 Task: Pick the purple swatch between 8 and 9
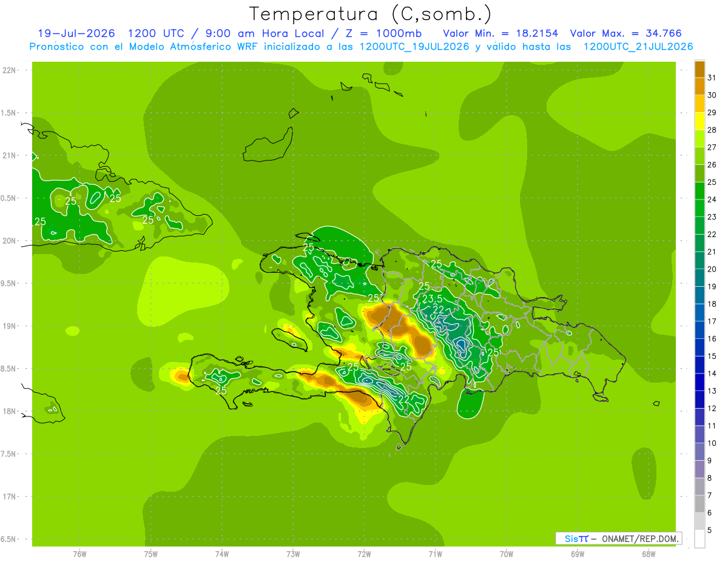click(699, 469)
